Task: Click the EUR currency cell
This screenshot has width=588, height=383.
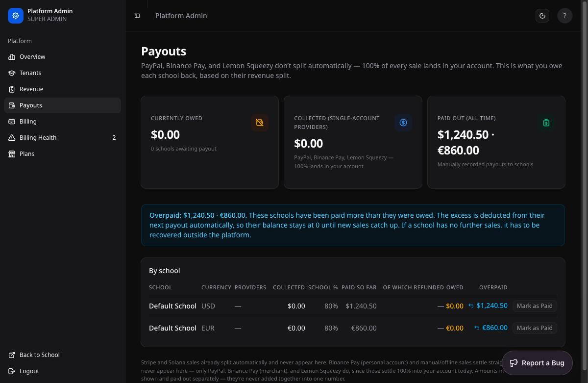Action: 208,328
